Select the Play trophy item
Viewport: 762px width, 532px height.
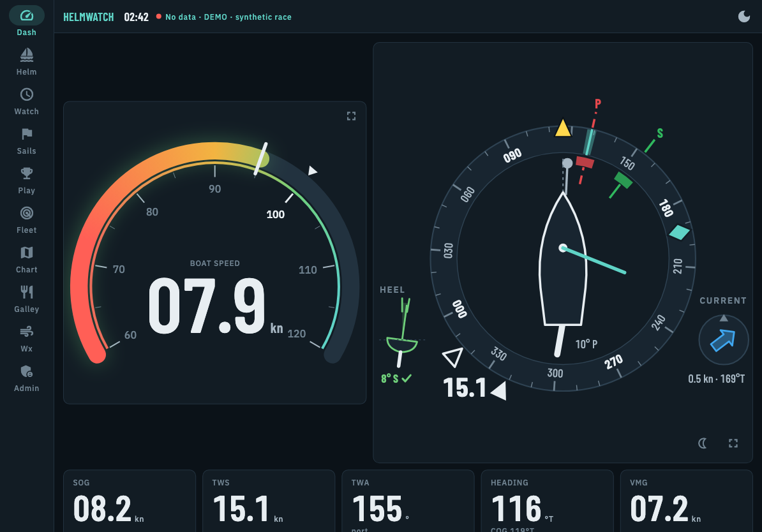26,181
